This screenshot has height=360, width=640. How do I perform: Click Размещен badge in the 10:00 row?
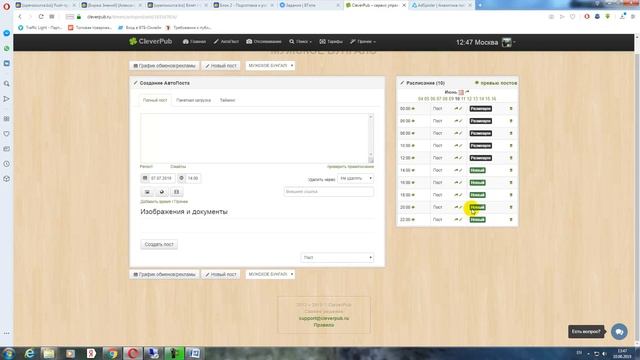(480, 146)
